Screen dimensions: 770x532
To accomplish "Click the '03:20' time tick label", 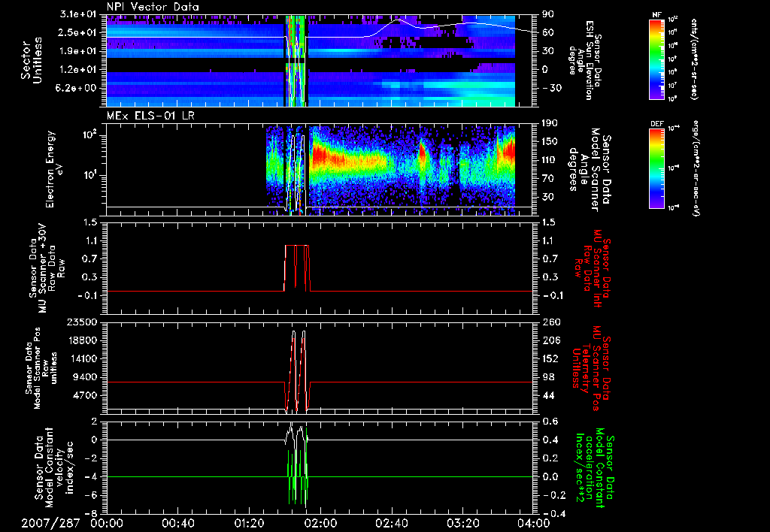I will (462, 524).
